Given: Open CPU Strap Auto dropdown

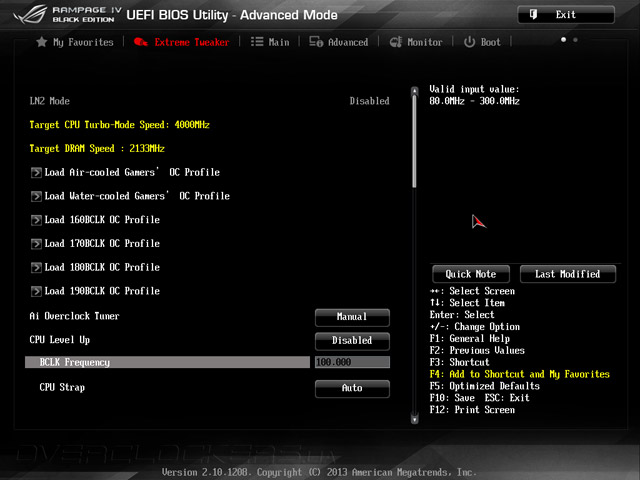Looking at the screenshot, I should click(352, 388).
